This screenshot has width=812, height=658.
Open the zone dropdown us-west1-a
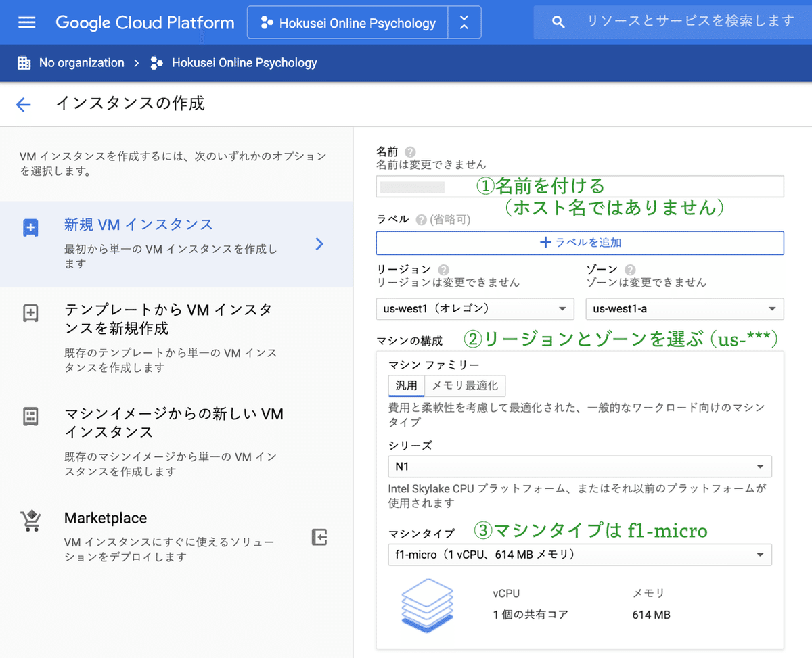(685, 308)
